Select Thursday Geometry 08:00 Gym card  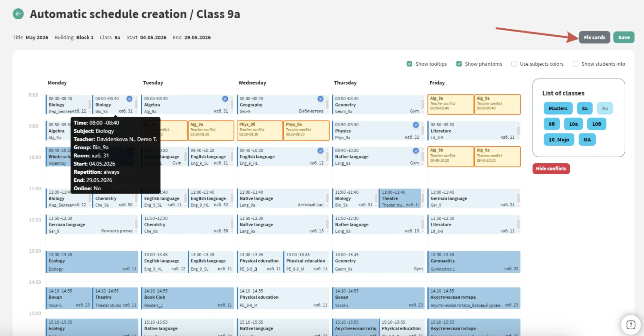378,105
